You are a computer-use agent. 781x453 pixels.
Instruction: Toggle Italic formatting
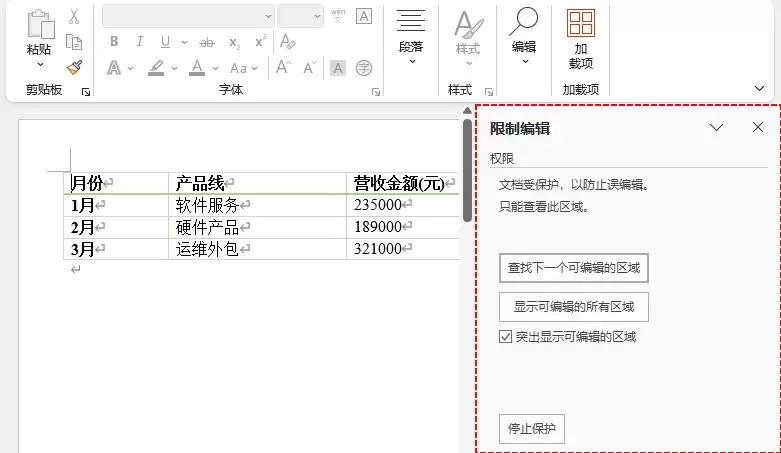(x=139, y=42)
